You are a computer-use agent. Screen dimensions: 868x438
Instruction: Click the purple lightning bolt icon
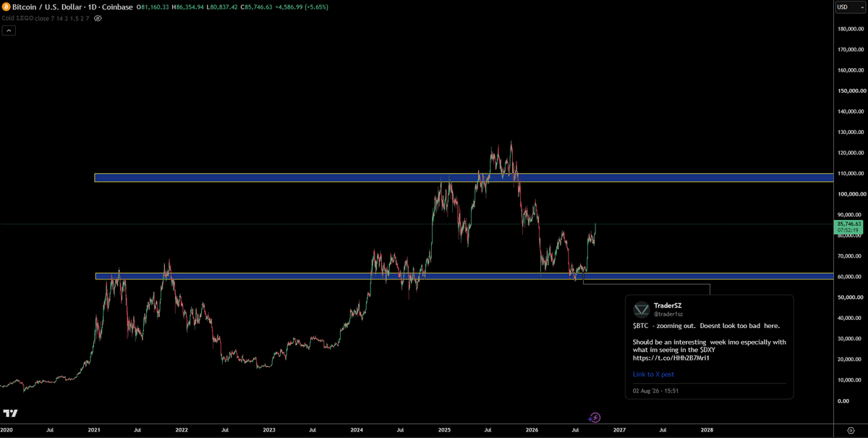click(x=595, y=417)
